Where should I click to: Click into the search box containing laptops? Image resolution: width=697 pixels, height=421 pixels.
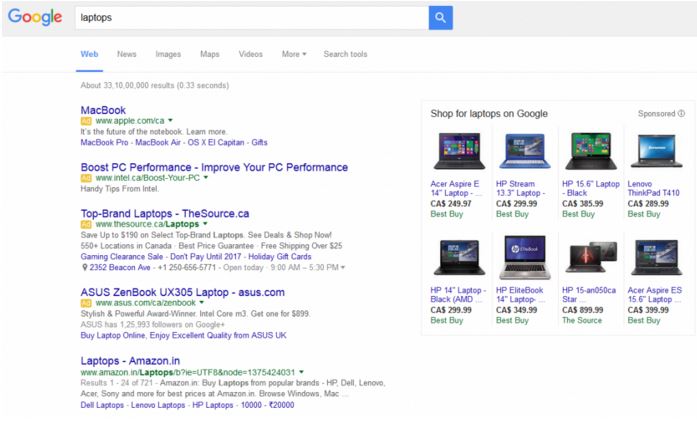coord(252,18)
